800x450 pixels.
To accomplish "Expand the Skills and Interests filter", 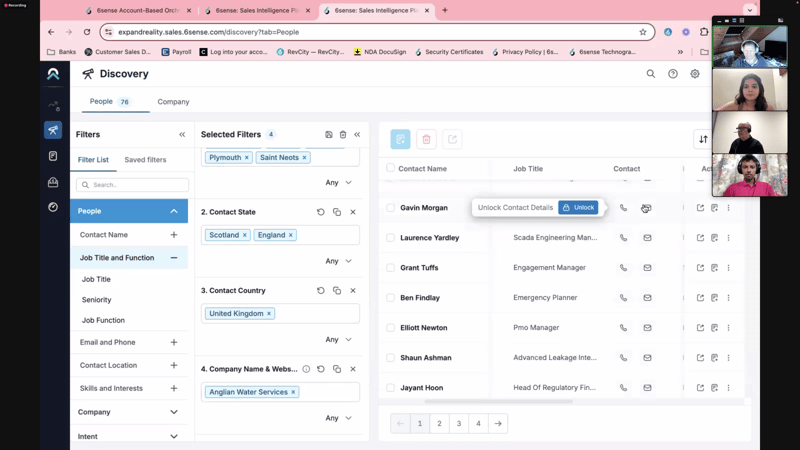I will click(174, 388).
